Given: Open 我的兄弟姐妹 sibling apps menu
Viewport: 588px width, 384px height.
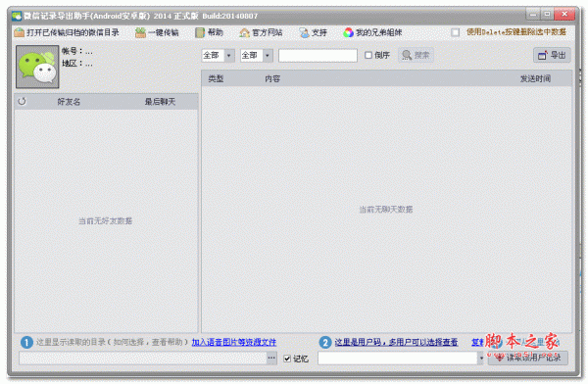Looking at the screenshot, I should (372, 32).
